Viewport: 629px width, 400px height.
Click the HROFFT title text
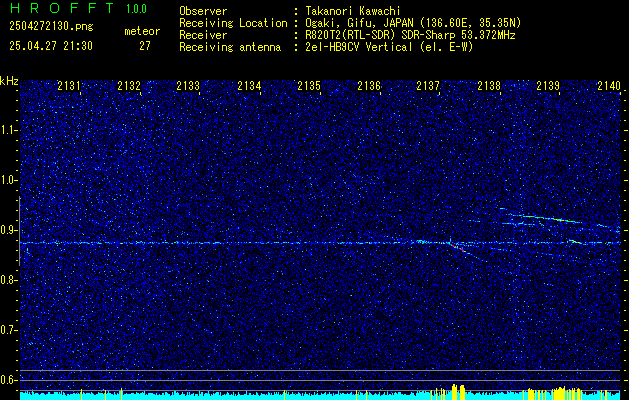coord(62,8)
